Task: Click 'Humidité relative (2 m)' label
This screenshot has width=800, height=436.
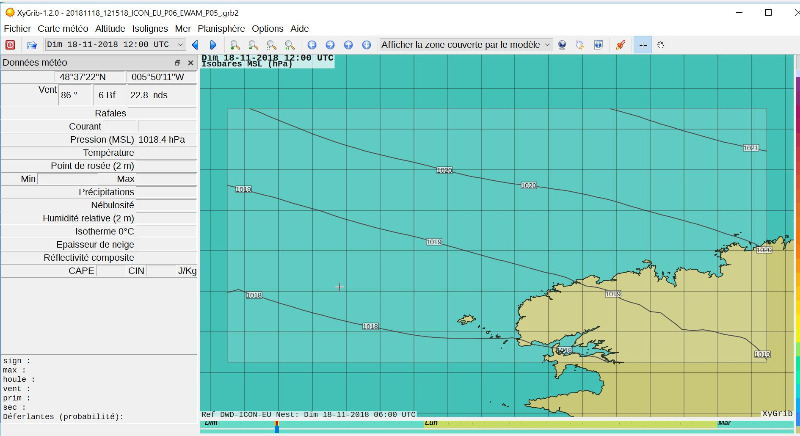Action: 88,218
